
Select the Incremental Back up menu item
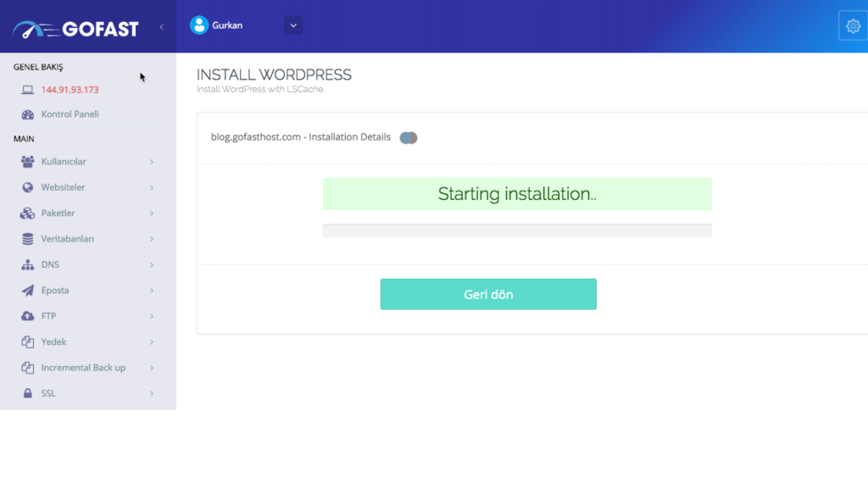point(83,368)
